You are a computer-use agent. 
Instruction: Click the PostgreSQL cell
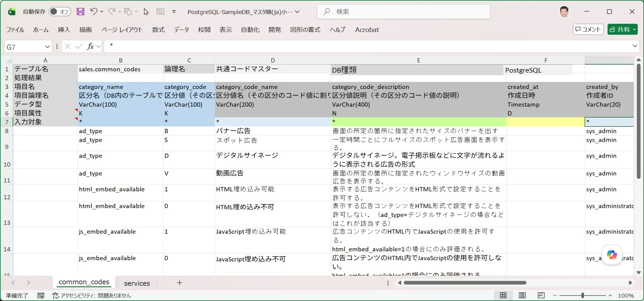538,70
